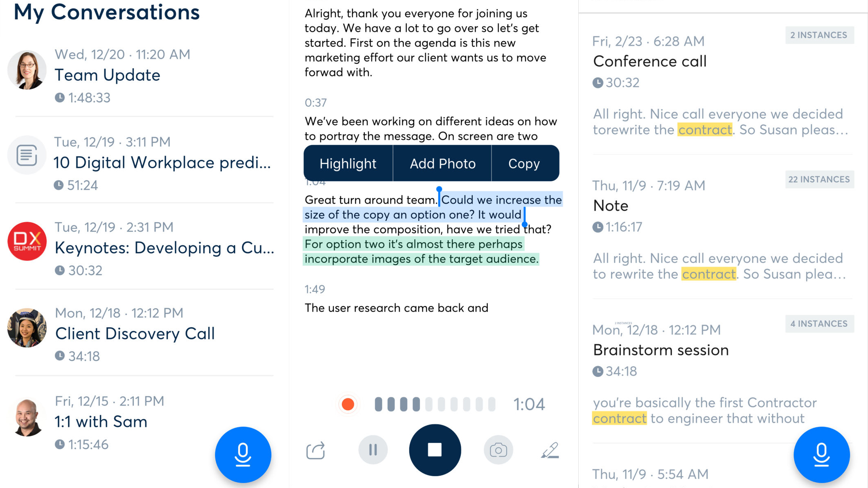Screen dimensions: 868x488
Task: Click the Highlight text option
Action: click(348, 163)
